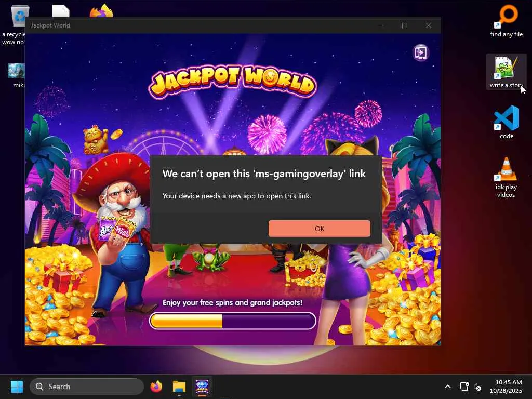Viewport: 532px width, 399px height.
Task: Click the screen-cast icon in Jackpot World
Action: (421, 52)
